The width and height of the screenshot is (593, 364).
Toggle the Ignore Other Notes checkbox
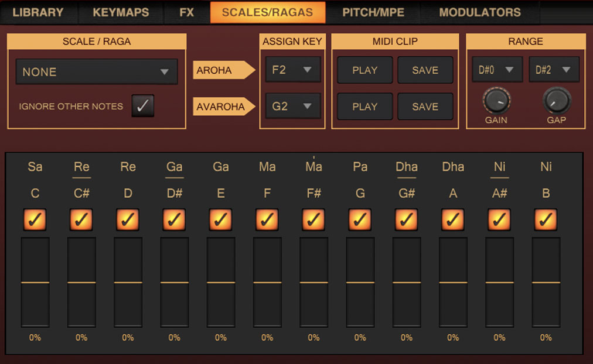[142, 106]
